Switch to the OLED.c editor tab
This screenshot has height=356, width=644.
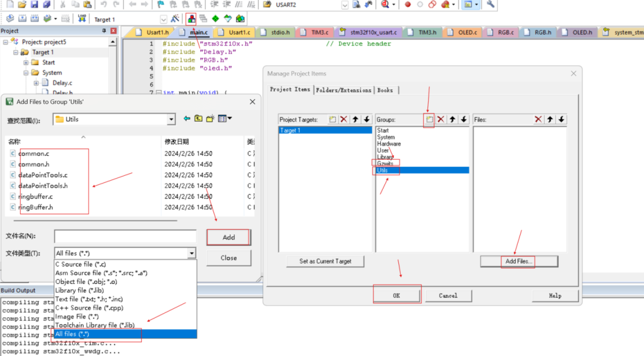[x=463, y=32]
